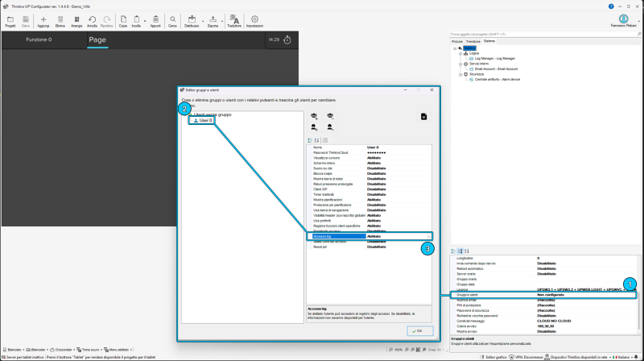This screenshot has width=644, height=361.
Task: Click the Reset pin property row
Action: point(369,247)
